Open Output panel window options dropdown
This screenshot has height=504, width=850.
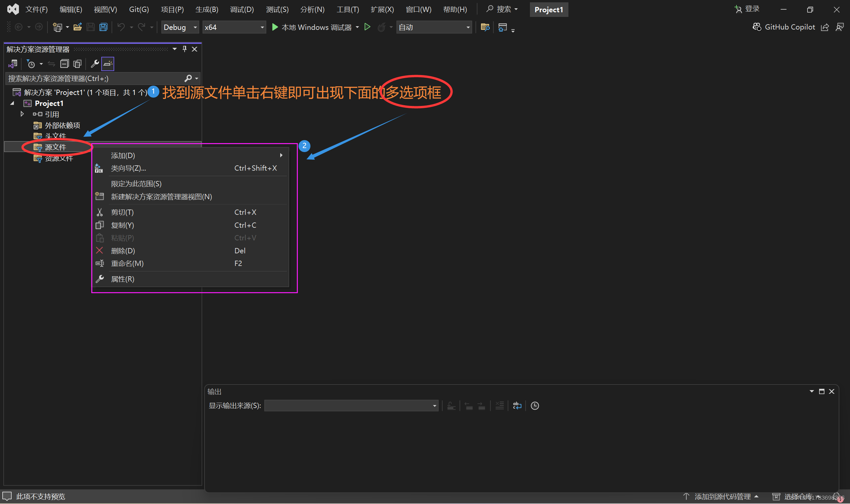pyautogui.click(x=811, y=391)
